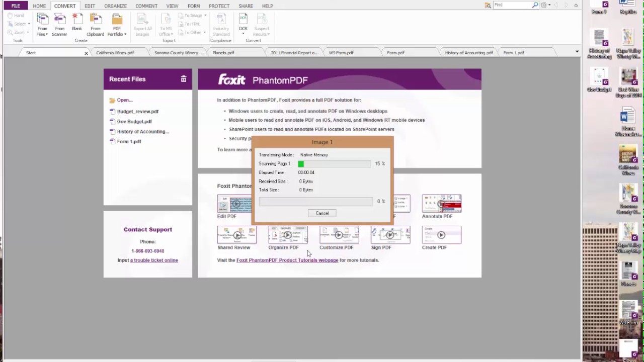Open the W9 Form.pdf document tab
Image resolution: width=644 pixels, height=362 pixels.
click(x=341, y=52)
